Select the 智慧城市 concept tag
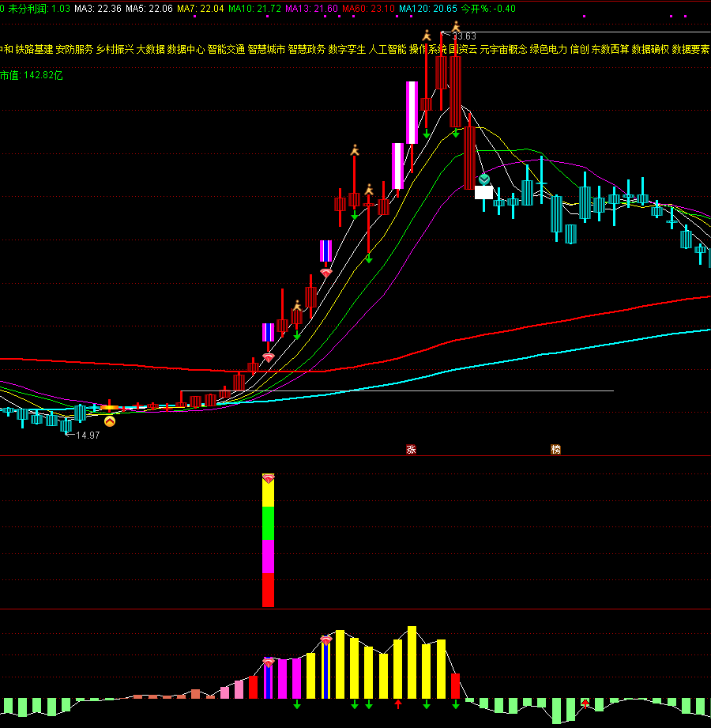 click(x=266, y=49)
